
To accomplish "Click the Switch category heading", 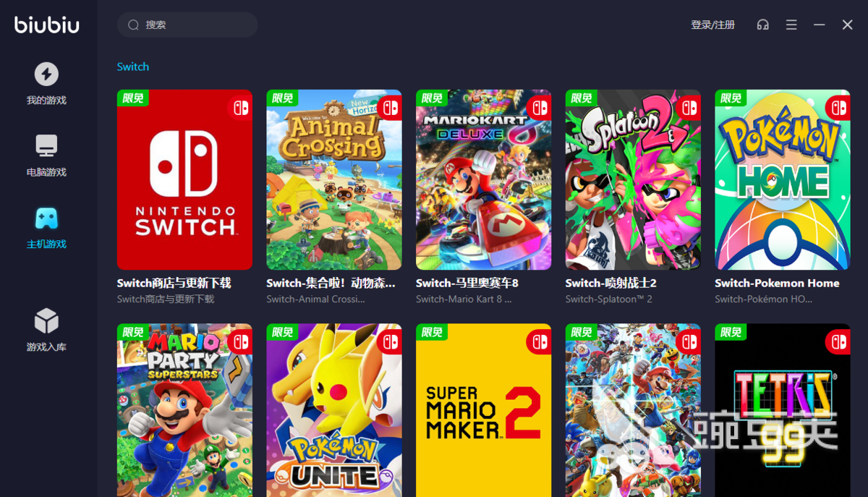I will point(133,67).
